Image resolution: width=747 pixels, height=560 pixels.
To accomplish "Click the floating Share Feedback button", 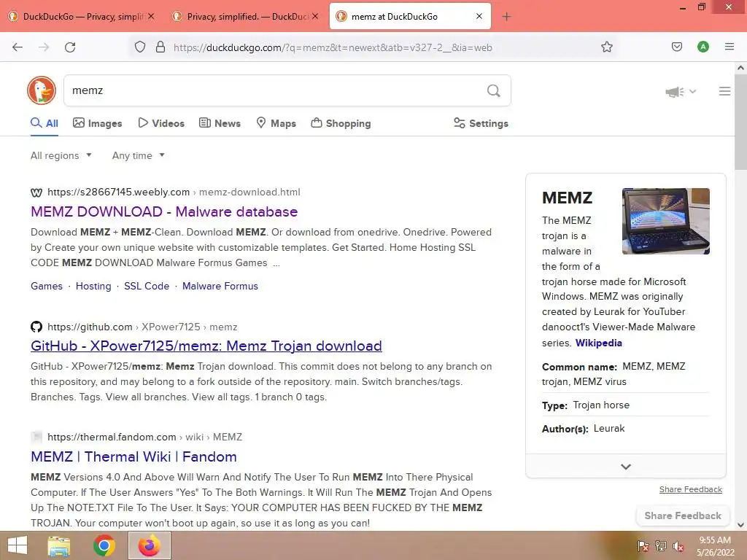I will click(683, 516).
